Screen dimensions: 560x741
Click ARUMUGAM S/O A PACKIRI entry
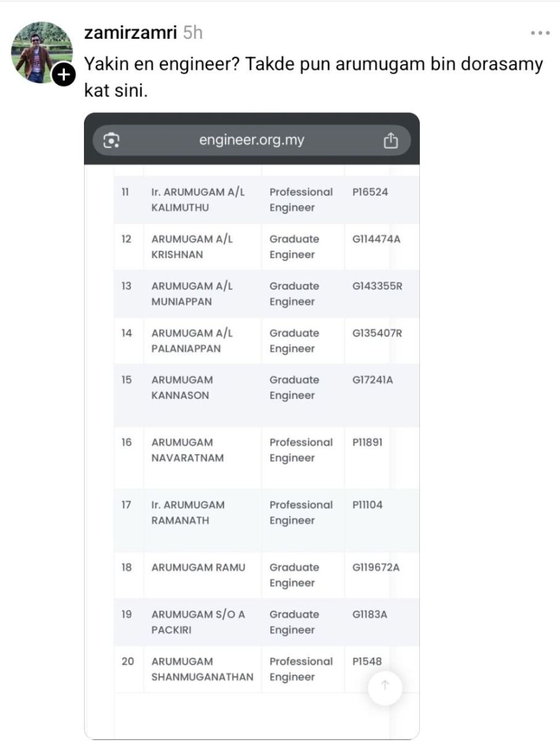click(x=198, y=622)
